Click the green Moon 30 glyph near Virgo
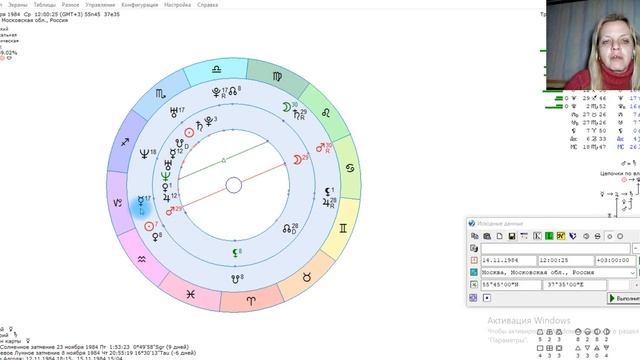 (x=287, y=107)
